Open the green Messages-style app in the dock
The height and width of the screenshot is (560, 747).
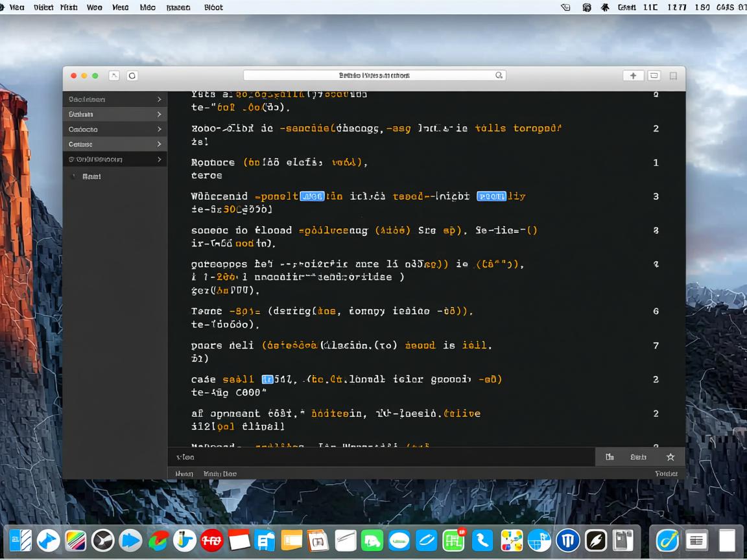372,540
